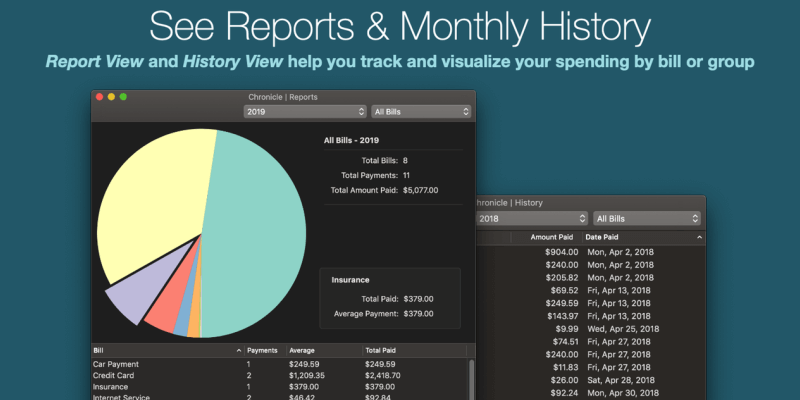The height and width of the screenshot is (400, 800).
Task: Sort by the Payments column header
Action: coord(262,351)
